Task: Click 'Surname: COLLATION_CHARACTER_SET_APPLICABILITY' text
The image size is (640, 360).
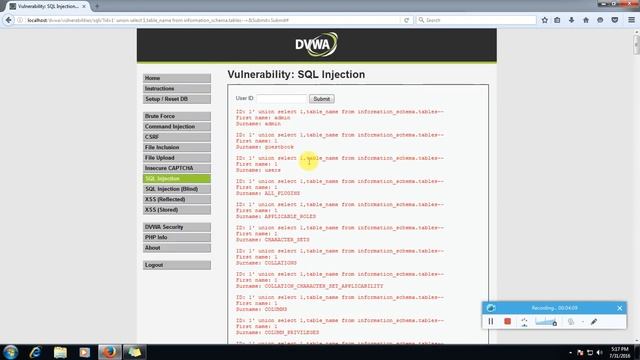Action: [x=309, y=286]
